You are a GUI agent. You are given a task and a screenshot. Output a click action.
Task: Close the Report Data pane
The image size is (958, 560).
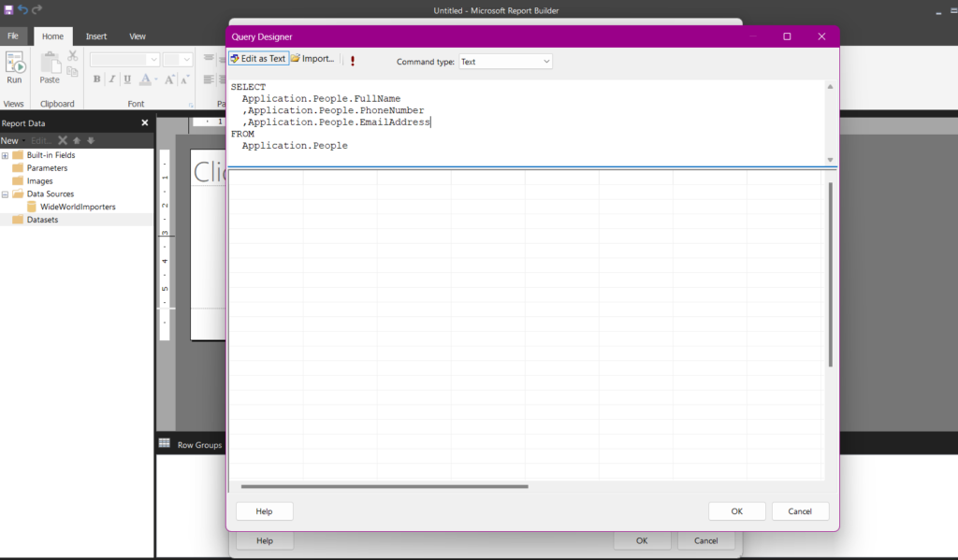145,122
